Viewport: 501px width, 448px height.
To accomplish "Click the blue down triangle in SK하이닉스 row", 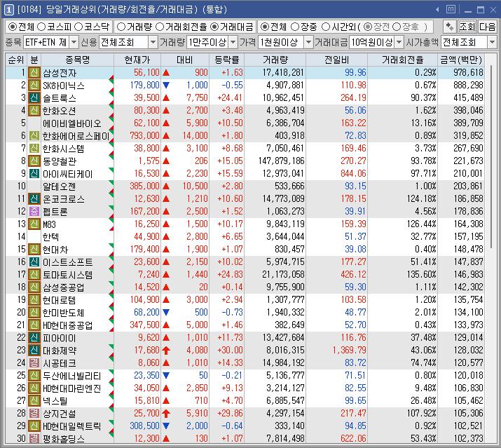I will point(166,86).
